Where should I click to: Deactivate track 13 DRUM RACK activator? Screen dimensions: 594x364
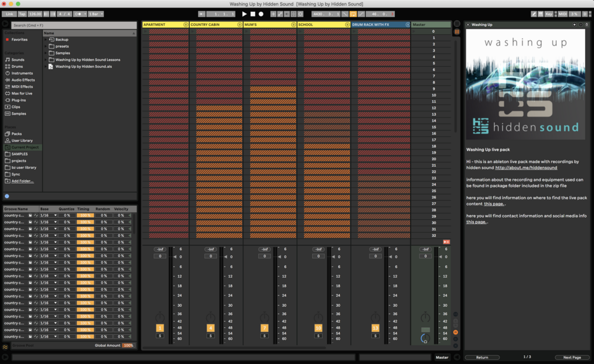click(375, 328)
